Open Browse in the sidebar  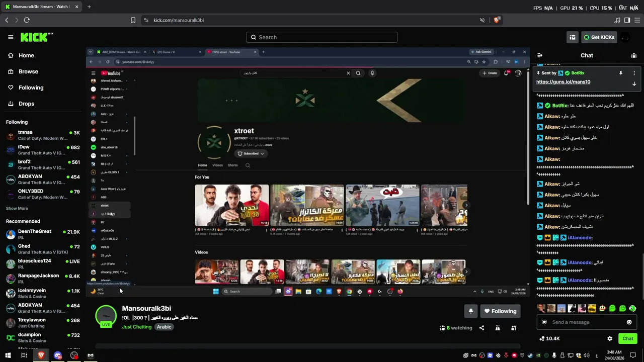click(x=24, y=71)
